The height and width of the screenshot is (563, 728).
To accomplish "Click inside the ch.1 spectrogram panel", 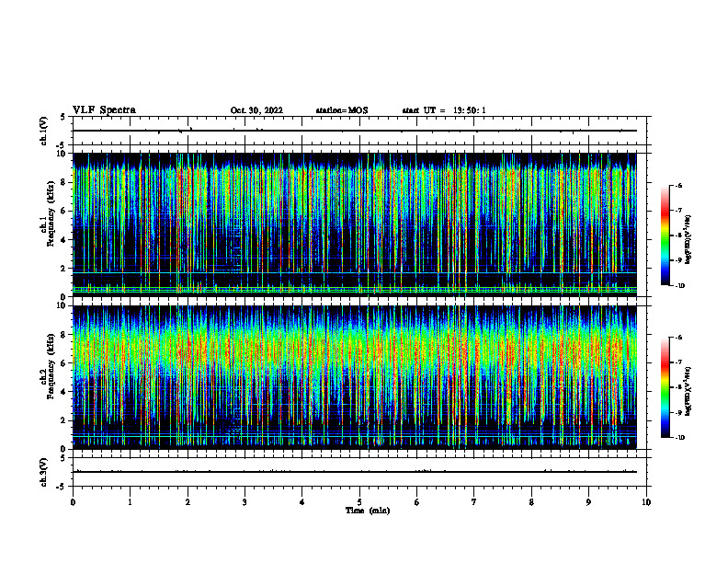I will pyautogui.click(x=355, y=224).
